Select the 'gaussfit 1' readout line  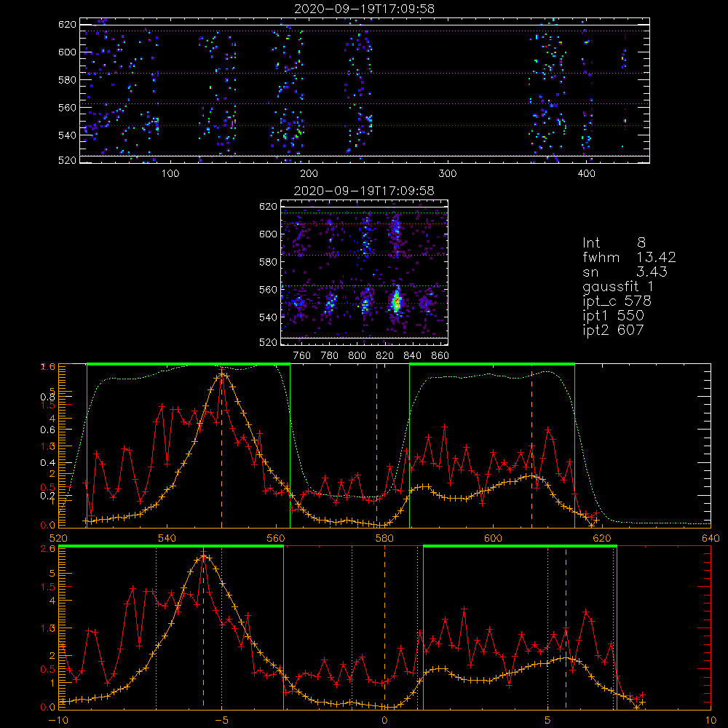point(618,286)
